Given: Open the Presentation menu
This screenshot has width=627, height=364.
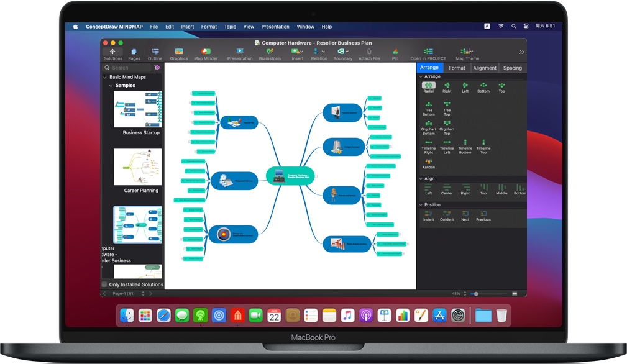Looking at the screenshot, I should pos(275,27).
